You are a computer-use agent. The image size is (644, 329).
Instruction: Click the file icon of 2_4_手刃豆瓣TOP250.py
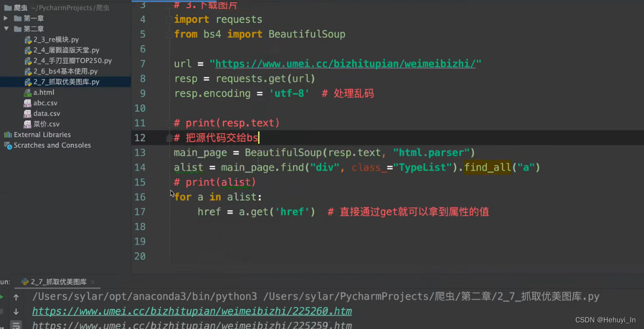[x=28, y=61]
